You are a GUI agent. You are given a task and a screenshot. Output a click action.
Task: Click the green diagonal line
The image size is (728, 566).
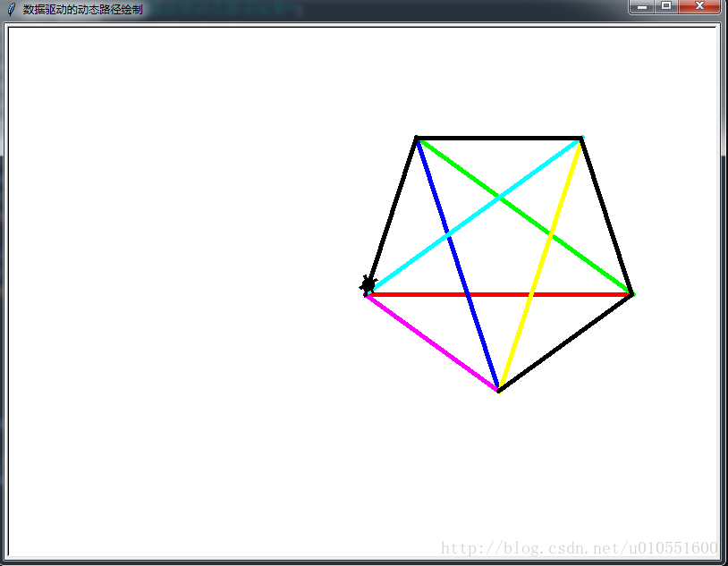(x=525, y=215)
